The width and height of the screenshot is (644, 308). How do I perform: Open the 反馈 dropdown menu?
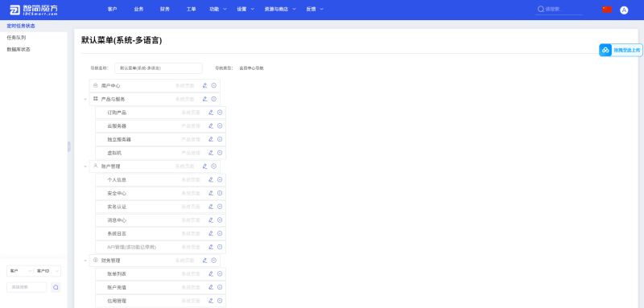(x=315, y=9)
